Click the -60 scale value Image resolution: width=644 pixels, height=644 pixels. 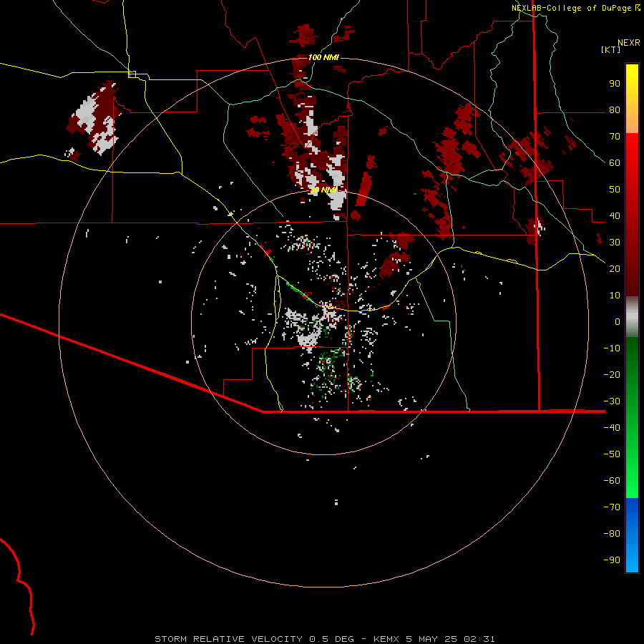click(x=612, y=481)
